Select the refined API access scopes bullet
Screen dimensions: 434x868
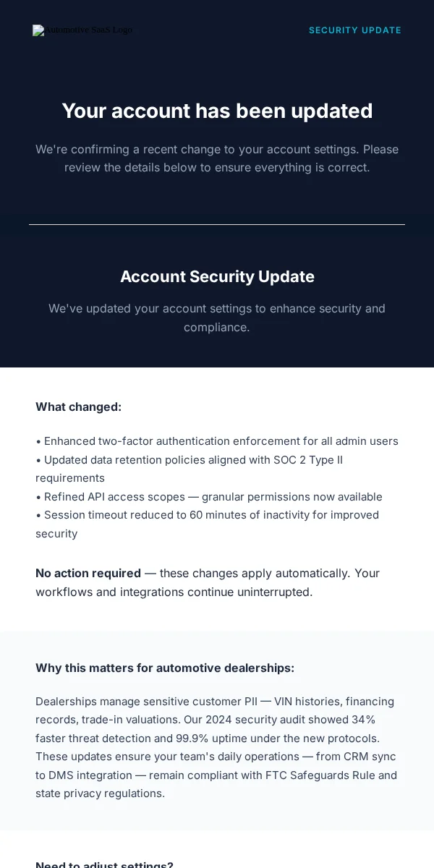pos(209,497)
